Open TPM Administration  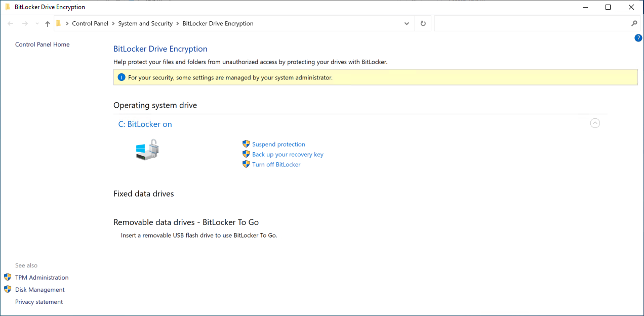point(42,277)
